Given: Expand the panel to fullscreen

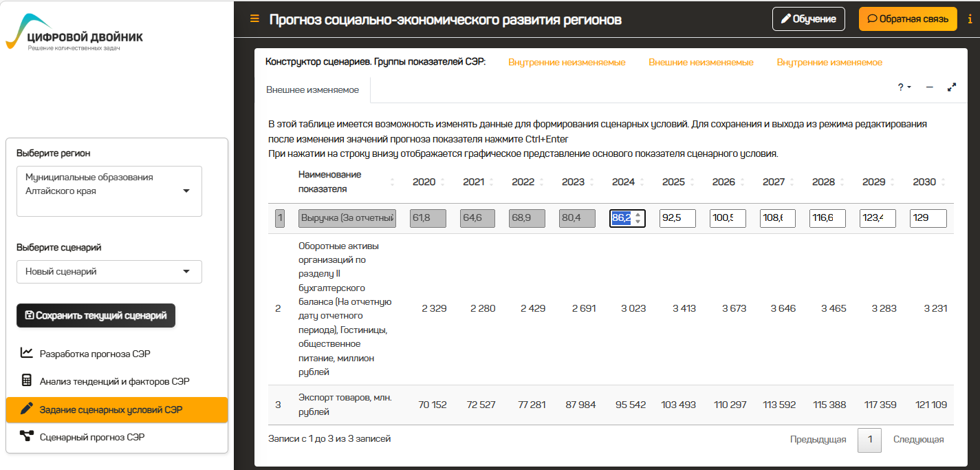Looking at the screenshot, I should coord(952,87).
